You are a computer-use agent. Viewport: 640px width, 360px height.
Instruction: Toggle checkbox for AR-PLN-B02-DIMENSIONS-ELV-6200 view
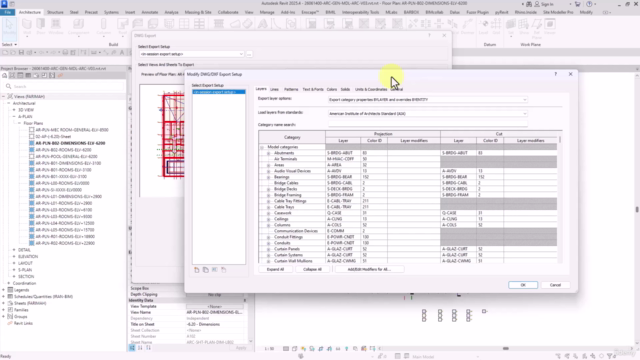[31, 143]
